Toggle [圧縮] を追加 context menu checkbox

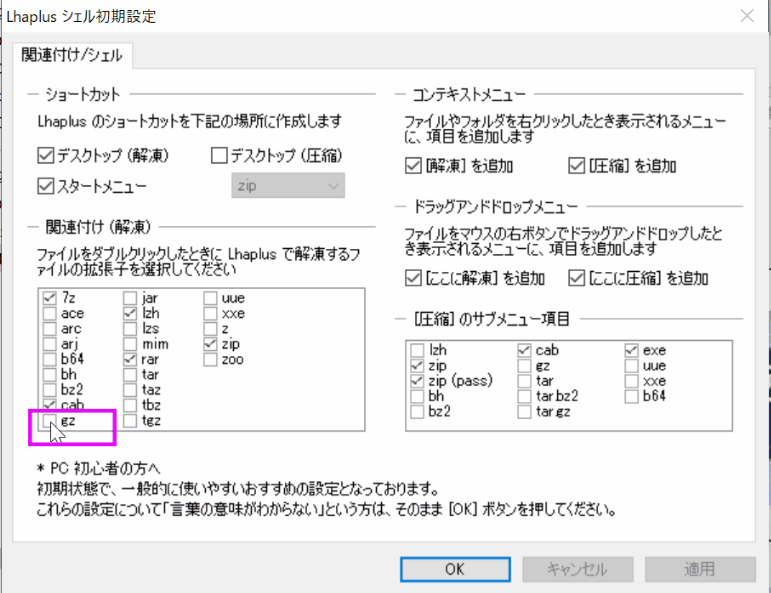(x=576, y=166)
